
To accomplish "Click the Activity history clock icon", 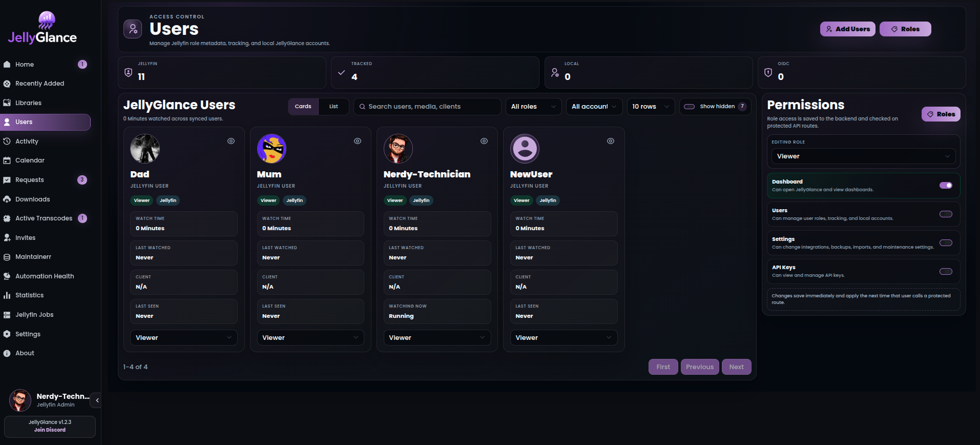I will click(x=7, y=141).
